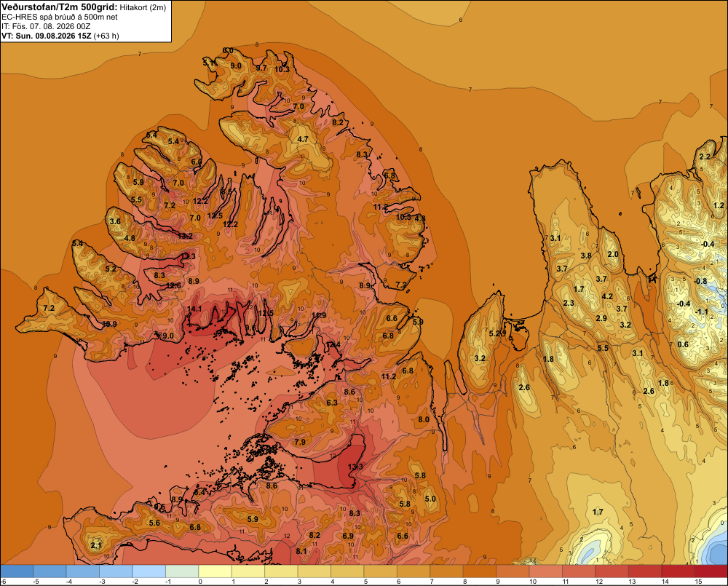Select the -0.8 temperature label
This screenshot has width=728, height=586.
[x=700, y=282]
